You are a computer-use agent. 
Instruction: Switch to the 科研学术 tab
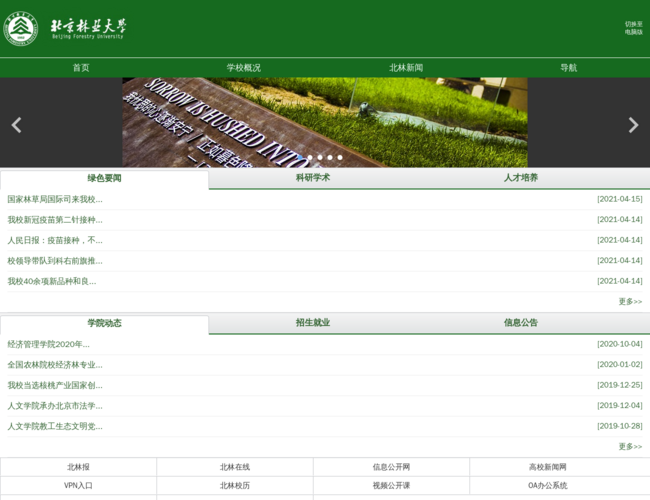[313, 178]
